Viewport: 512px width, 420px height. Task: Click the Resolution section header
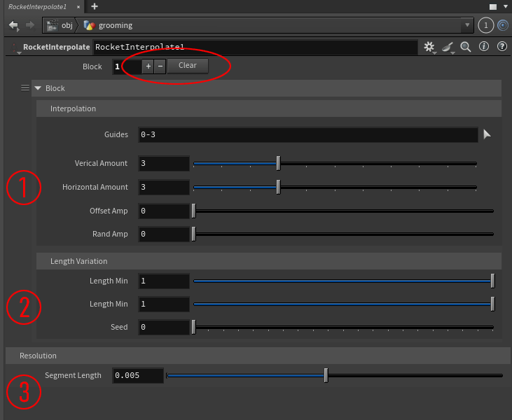pos(258,356)
